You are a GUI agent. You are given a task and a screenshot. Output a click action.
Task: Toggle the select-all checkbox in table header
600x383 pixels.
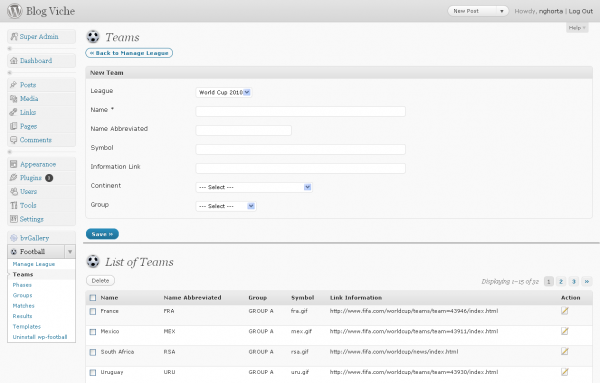click(x=93, y=298)
